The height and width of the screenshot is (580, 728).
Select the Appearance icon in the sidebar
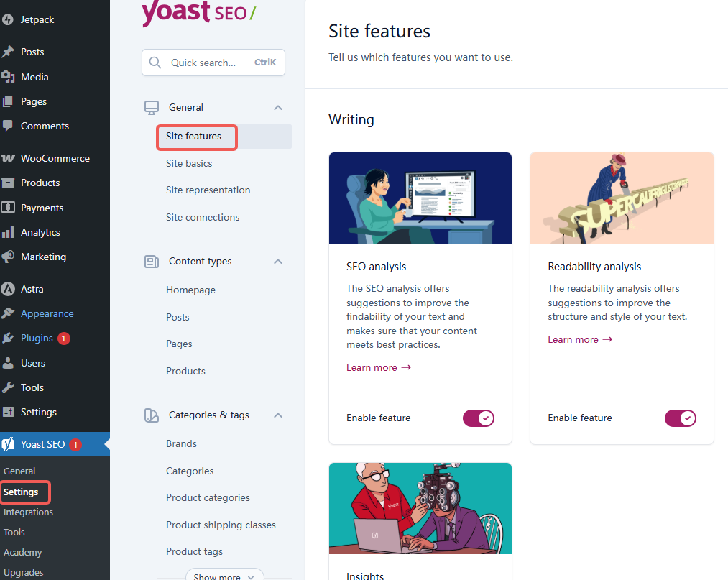click(x=9, y=313)
